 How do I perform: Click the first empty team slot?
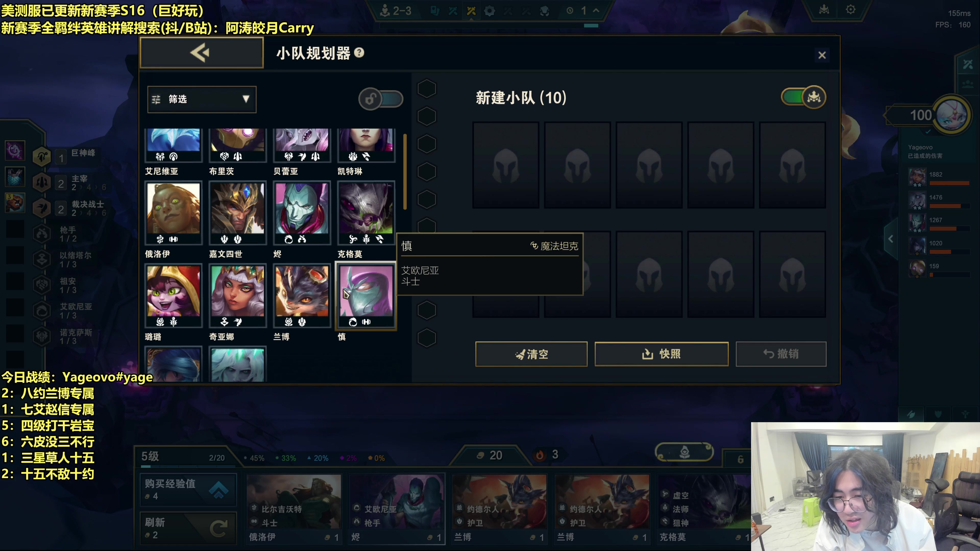pos(506,165)
